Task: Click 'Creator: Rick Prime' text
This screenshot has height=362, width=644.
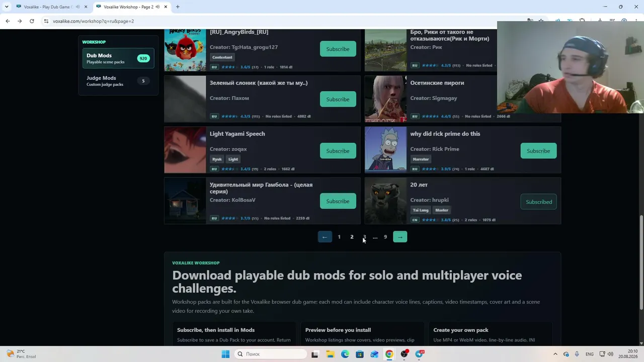Action: [x=435, y=149]
